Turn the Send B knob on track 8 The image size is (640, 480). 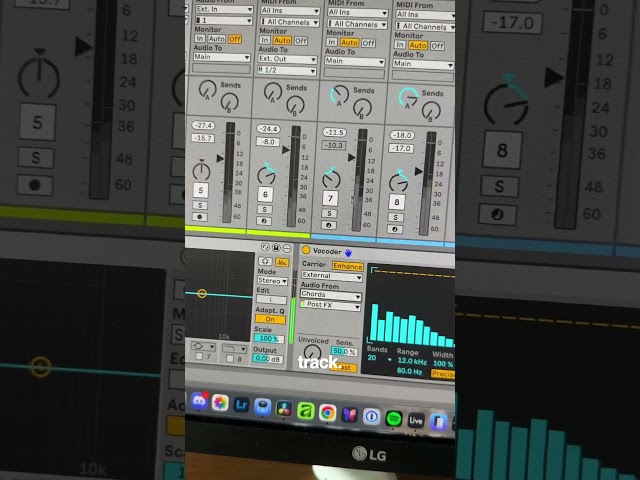[x=431, y=111]
